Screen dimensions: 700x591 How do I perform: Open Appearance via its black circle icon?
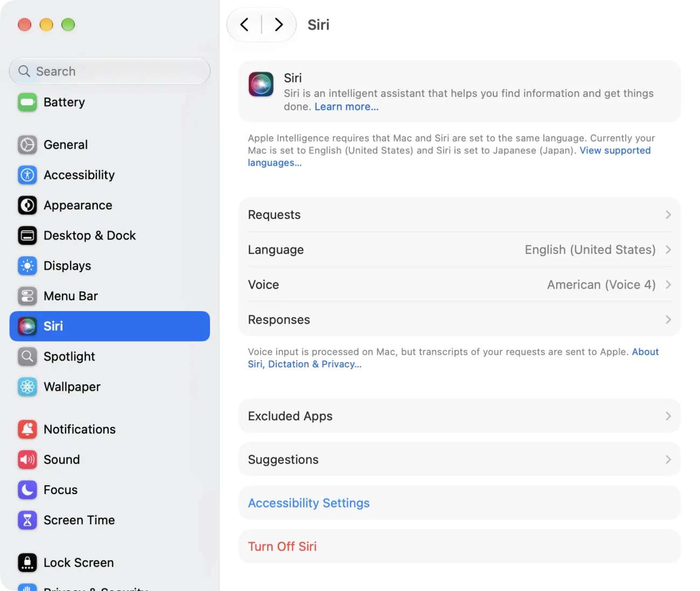(27, 205)
